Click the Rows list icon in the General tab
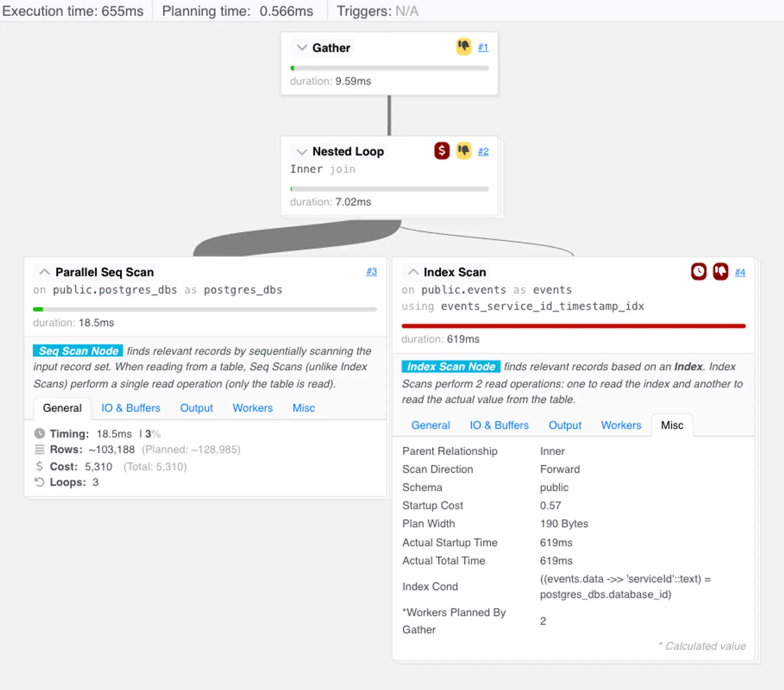The image size is (784, 690). [40, 449]
